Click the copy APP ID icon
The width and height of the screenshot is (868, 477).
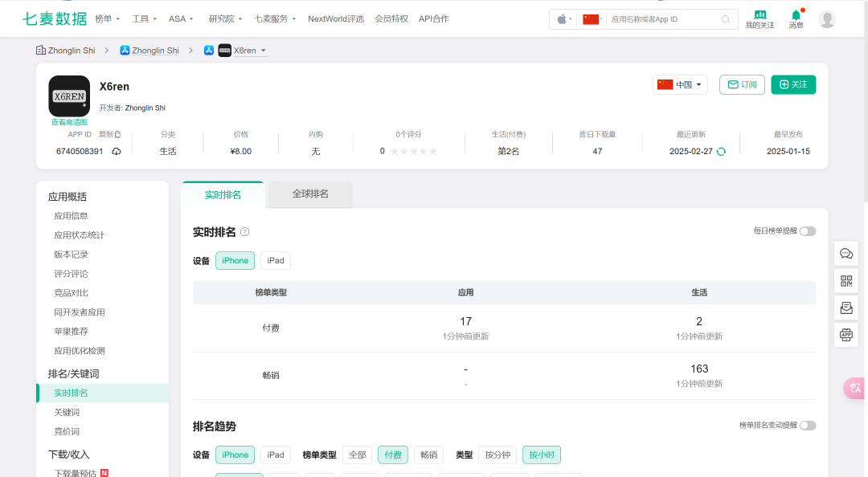click(117, 134)
